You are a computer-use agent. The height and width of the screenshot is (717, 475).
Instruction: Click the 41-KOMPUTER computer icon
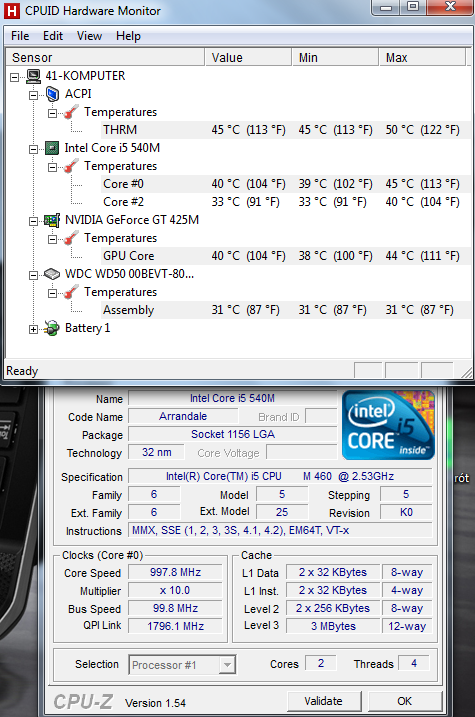click(33, 76)
